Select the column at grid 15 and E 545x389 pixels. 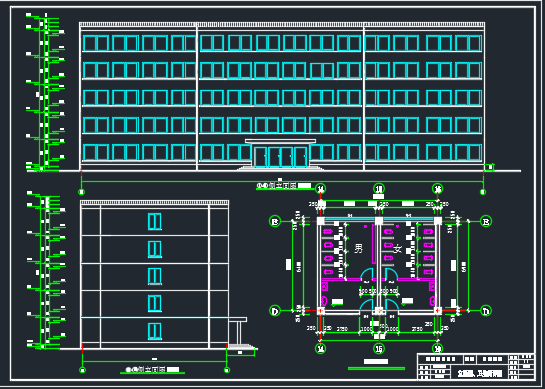click(379, 221)
